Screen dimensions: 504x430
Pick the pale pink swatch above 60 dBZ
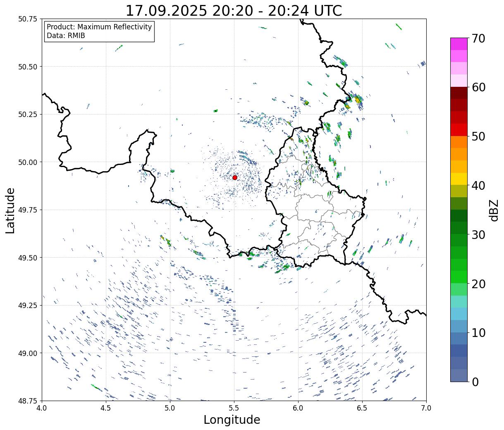coord(459,81)
